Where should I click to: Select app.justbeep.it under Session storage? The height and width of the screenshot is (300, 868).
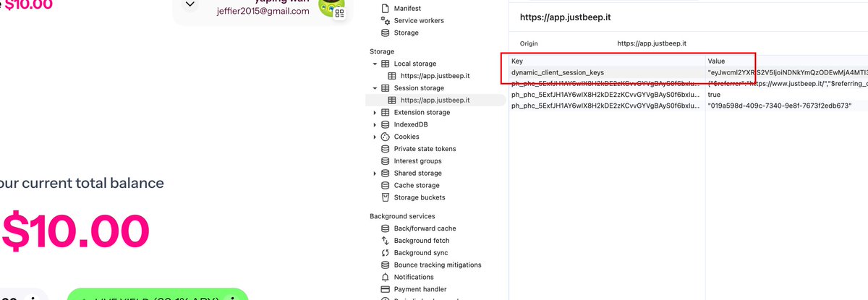[x=435, y=100]
